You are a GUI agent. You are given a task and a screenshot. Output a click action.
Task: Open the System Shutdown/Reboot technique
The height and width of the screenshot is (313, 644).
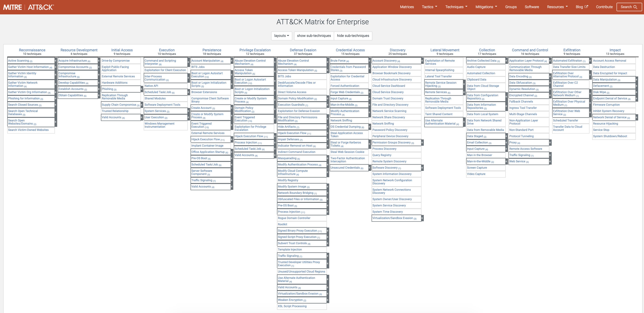tap(610, 136)
